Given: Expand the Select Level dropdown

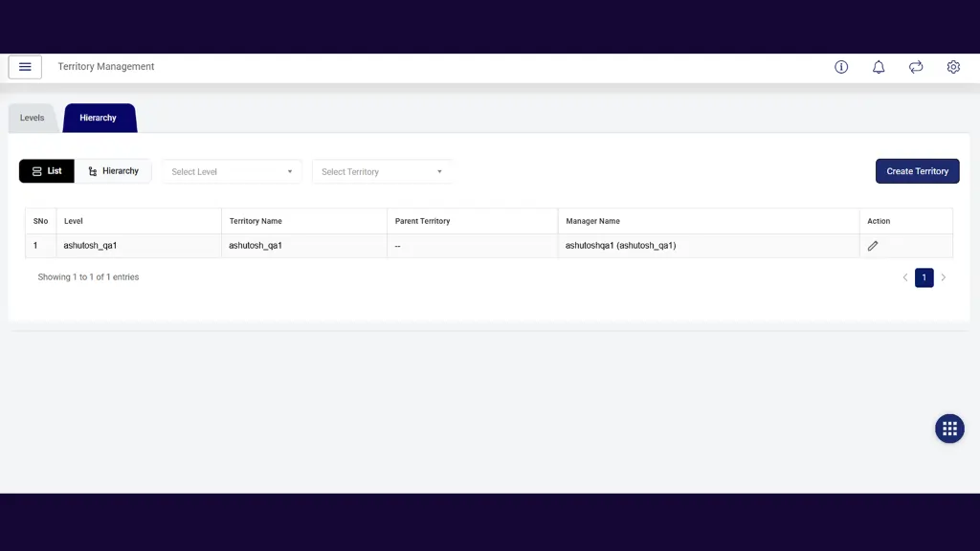Looking at the screenshot, I should (232, 172).
